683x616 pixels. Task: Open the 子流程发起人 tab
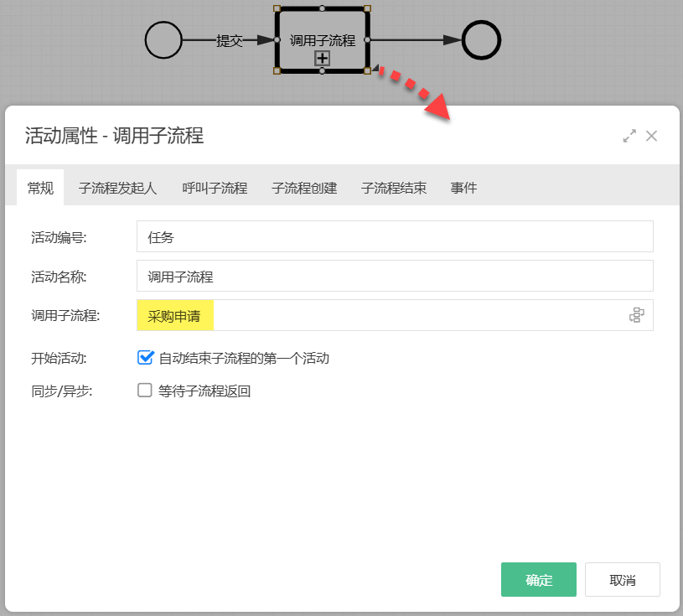117,188
